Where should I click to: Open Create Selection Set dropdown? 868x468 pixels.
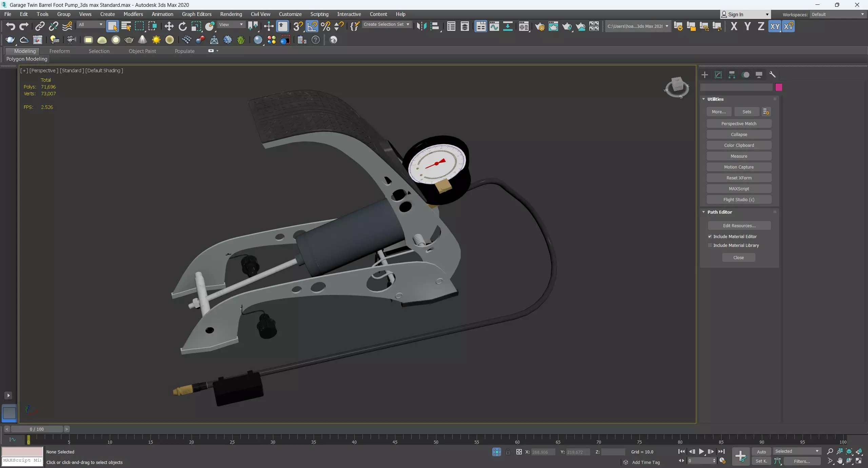387,24
